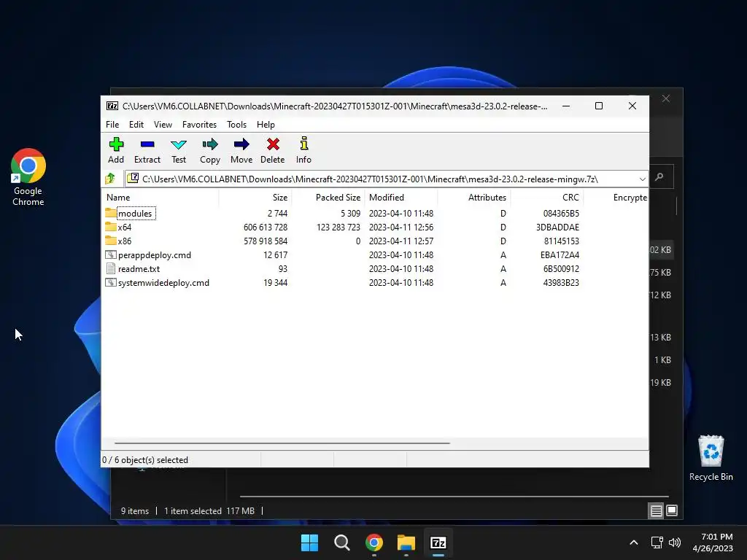Select the Recycle Bin desktop icon

[x=711, y=458]
